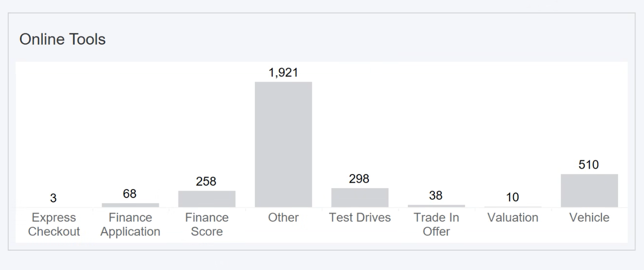Click the Finance Application axis label

[x=130, y=225]
